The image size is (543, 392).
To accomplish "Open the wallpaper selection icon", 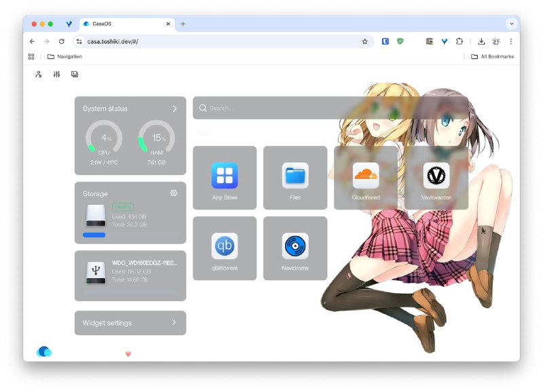I will (x=74, y=75).
